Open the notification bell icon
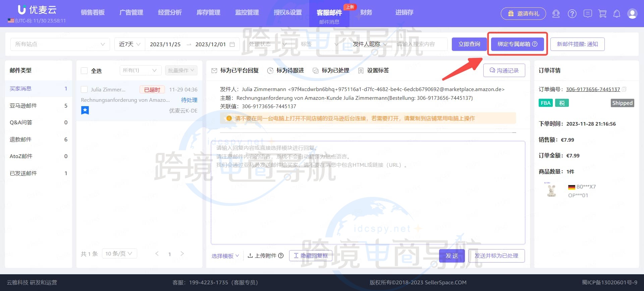Image resolution: width=644 pixels, height=291 pixels. click(x=616, y=14)
